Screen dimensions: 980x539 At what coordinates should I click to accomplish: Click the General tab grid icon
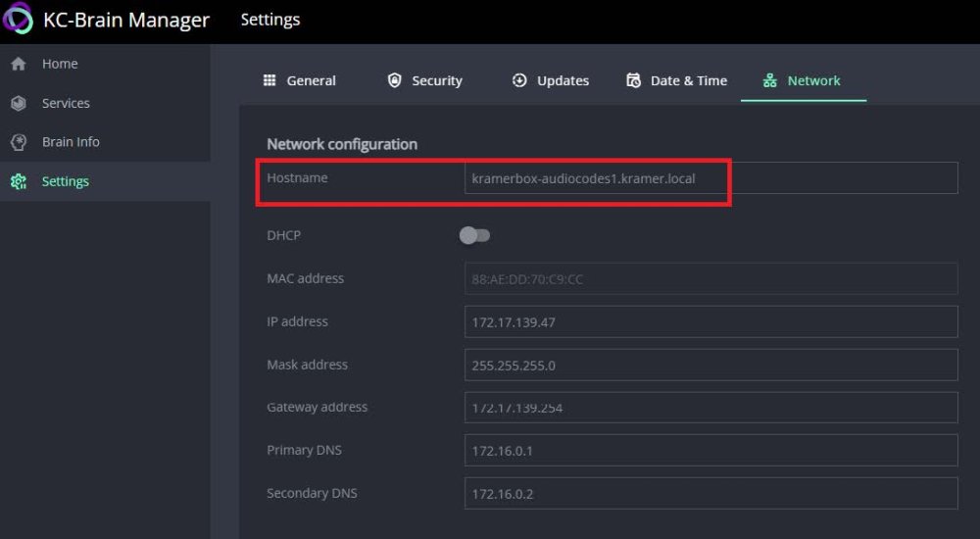[x=269, y=80]
